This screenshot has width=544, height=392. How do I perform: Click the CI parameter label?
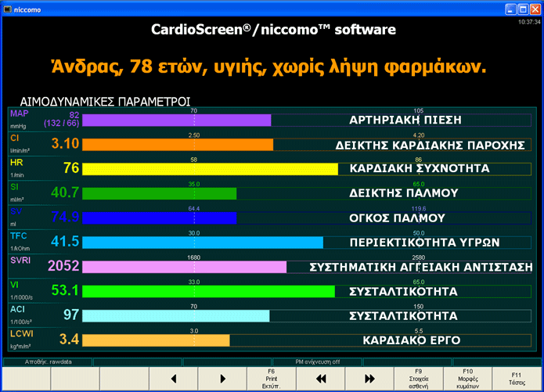pos(15,138)
